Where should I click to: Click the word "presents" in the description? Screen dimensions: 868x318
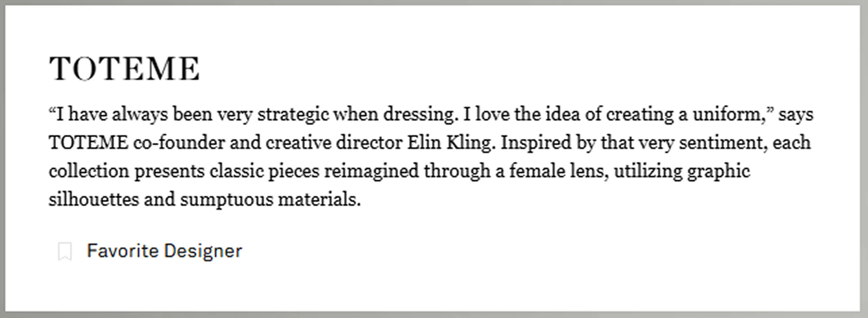(x=170, y=171)
